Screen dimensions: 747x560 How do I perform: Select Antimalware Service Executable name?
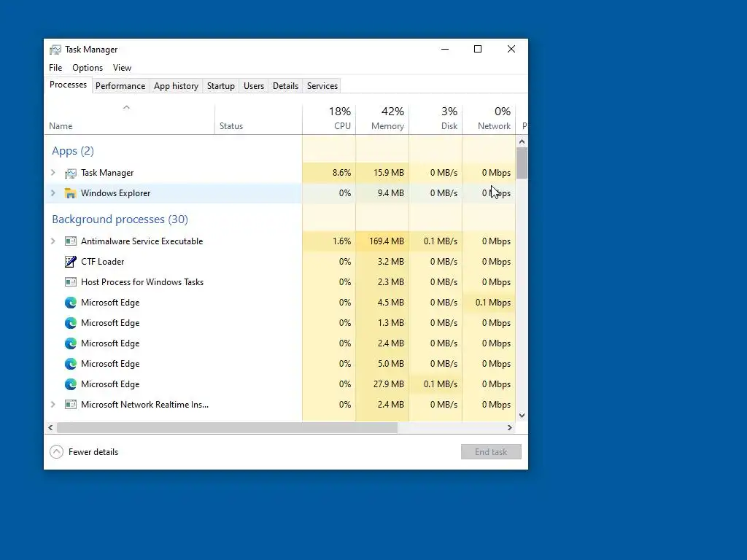(x=142, y=241)
